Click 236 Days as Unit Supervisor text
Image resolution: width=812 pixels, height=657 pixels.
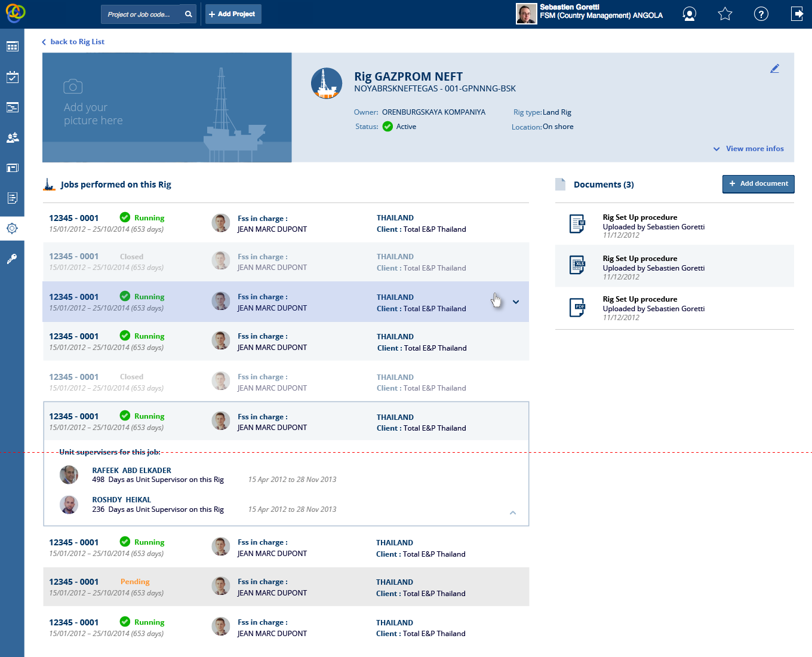pyautogui.click(x=158, y=509)
